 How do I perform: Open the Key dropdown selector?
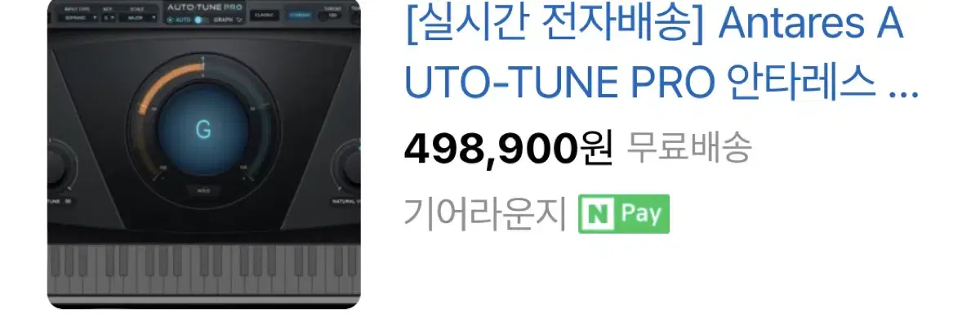tap(109, 17)
